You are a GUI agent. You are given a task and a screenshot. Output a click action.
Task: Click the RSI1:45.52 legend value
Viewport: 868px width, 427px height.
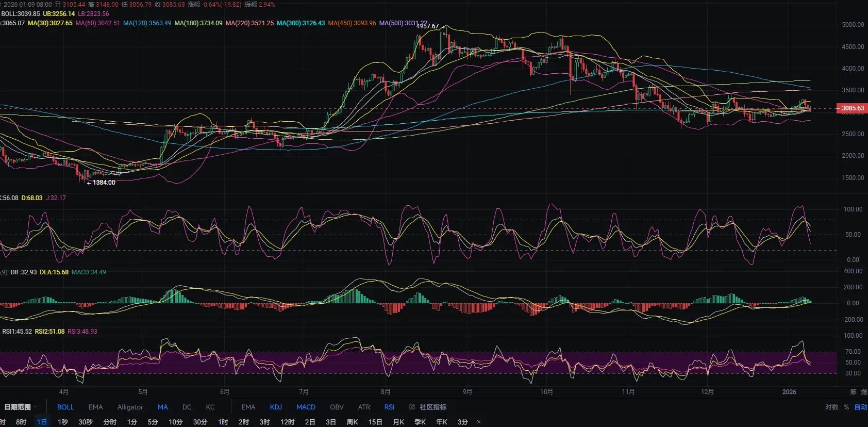tap(17, 332)
